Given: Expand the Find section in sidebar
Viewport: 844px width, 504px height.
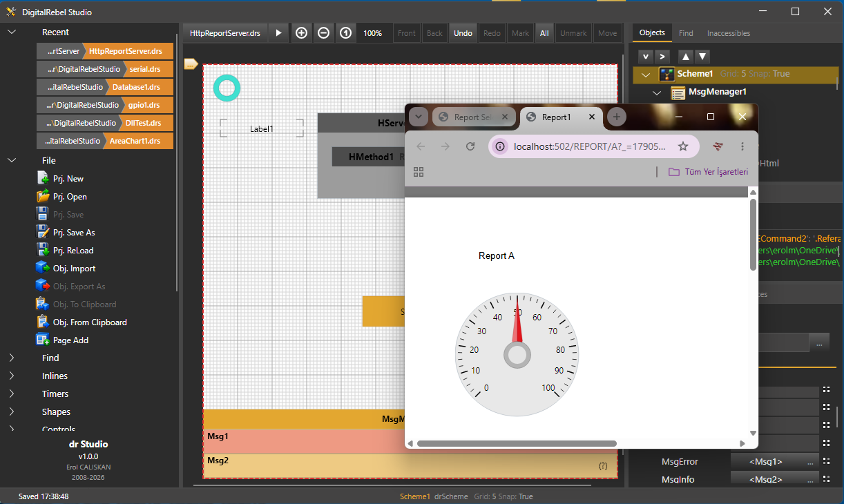Looking at the screenshot, I should pyautogui.click(x=12, y=358).
